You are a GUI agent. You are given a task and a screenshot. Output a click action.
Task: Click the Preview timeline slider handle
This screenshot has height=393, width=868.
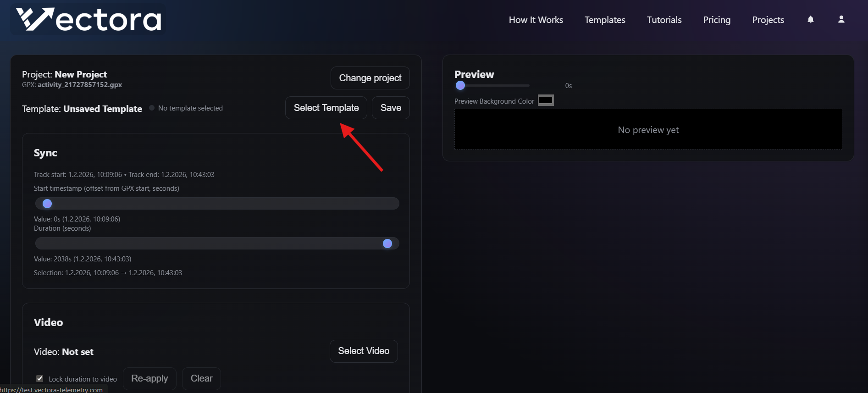pos(460,86)
